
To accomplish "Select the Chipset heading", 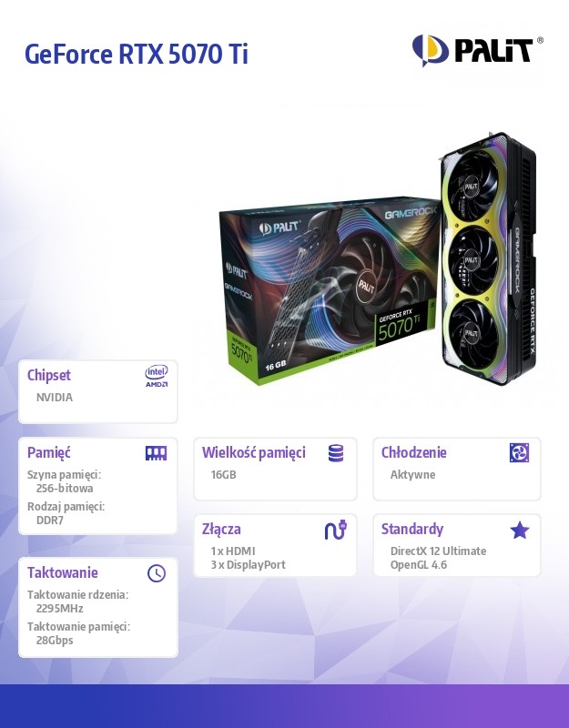I will pyautogui.click(x=49, y=375).
